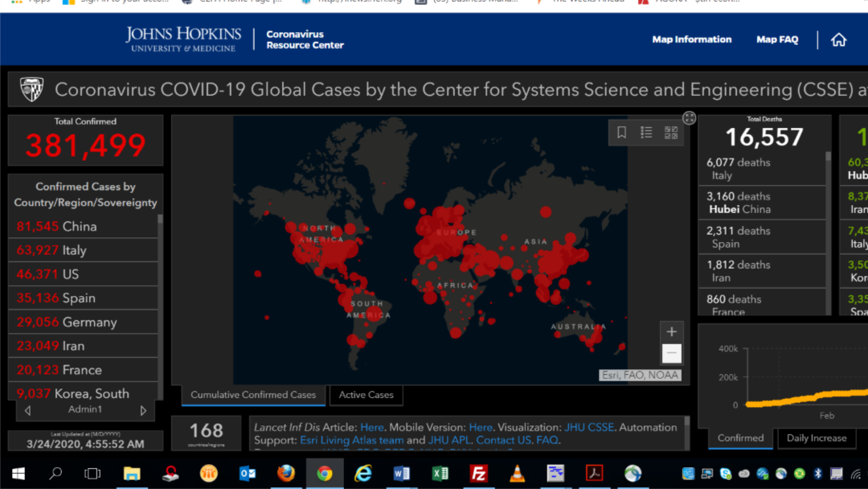Open Mobile Version Here link
868x489 pixels.
481,427
